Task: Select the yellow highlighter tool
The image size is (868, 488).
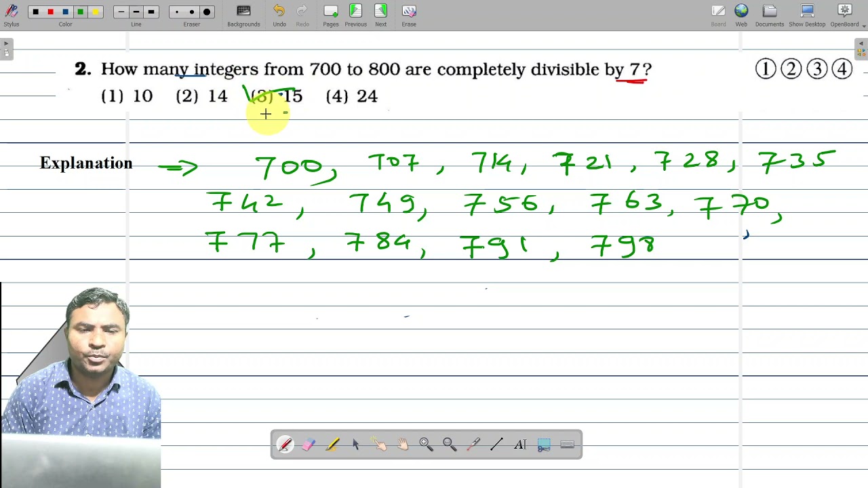Action: click(x=332, y=445)
